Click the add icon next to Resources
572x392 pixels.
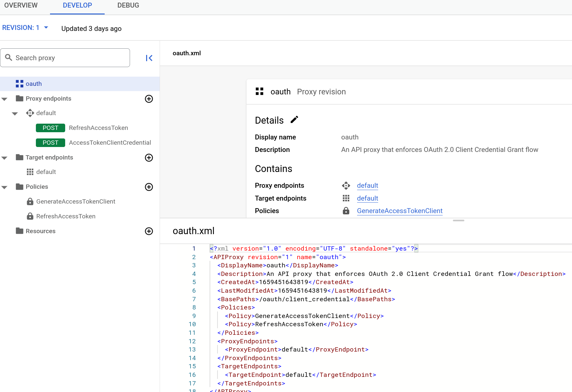coord(149,231)
